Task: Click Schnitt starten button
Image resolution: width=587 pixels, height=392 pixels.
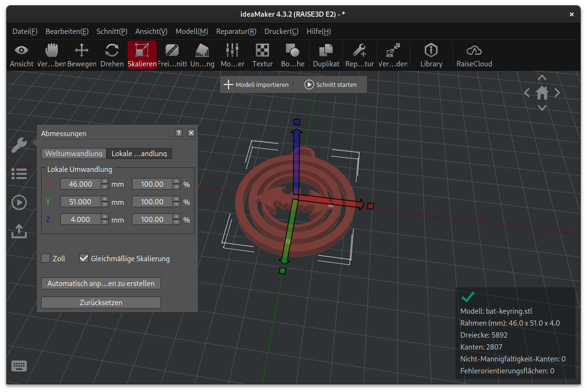Action: pyautogui.click(x=331, y=85)
